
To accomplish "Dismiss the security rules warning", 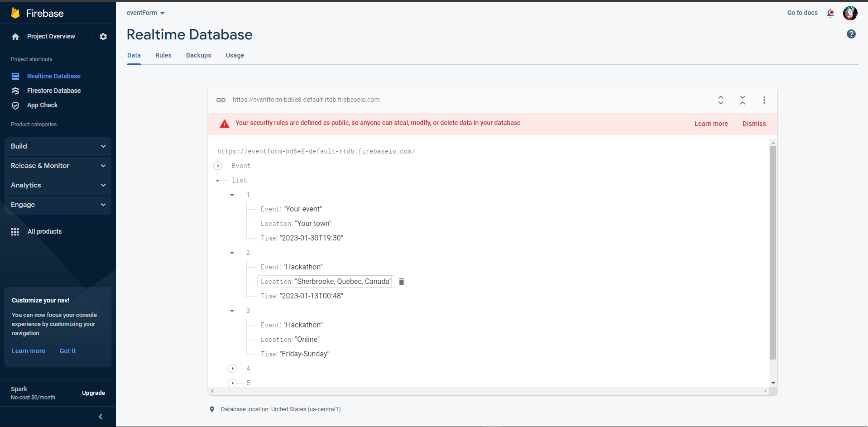I will [x=754, y=124].
